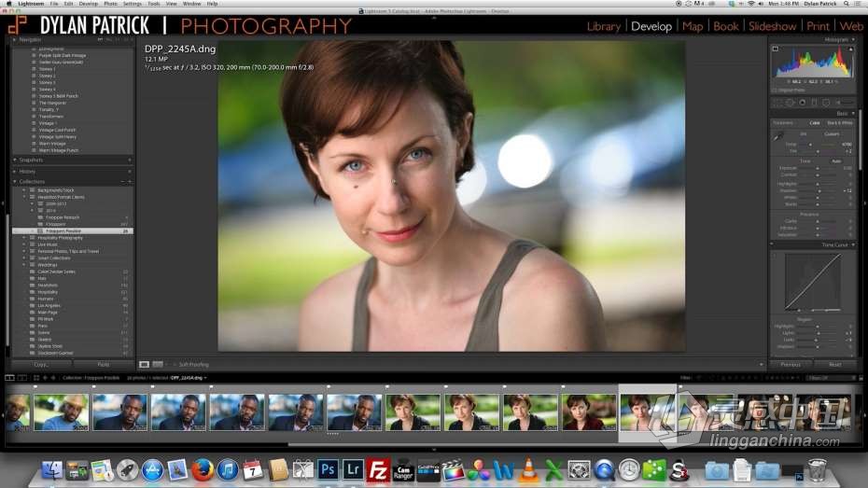The image size is (868, 488).
Task: Open the Print module
Action: (x=818, y=26)
